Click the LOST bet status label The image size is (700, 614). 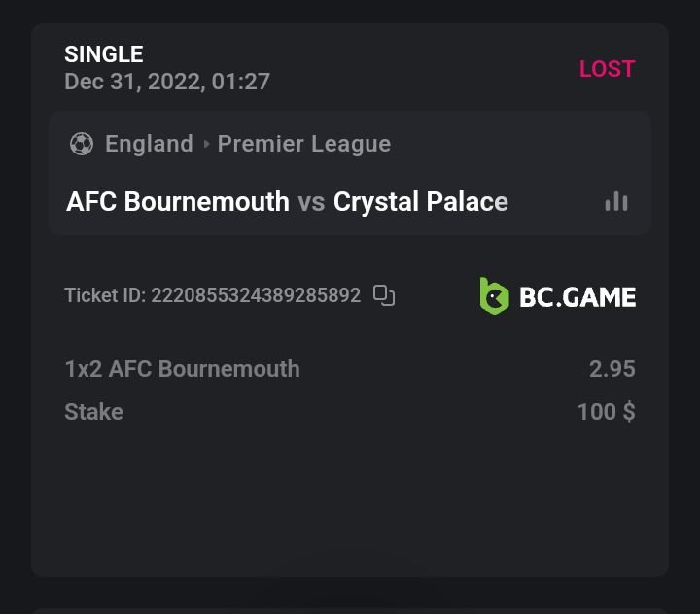[x=607, y=69]
